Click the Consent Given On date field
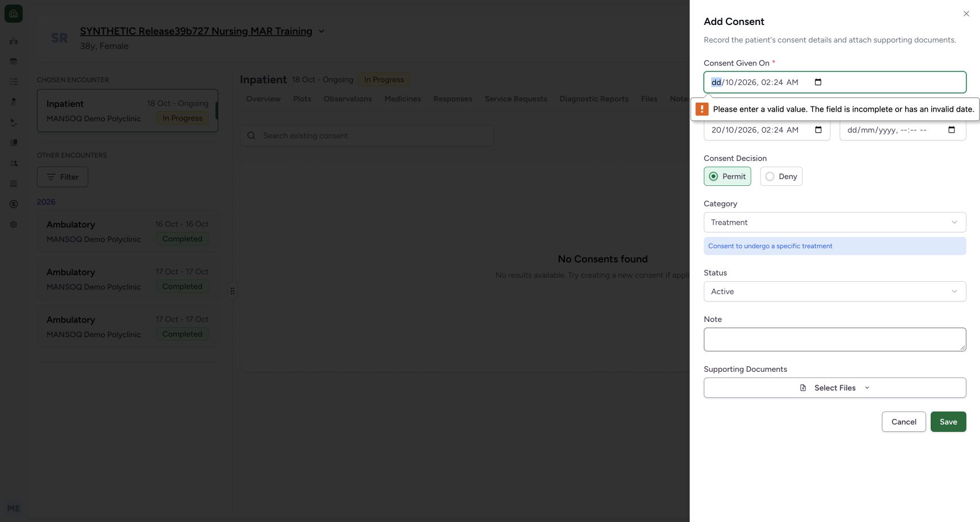The width and height of the screenshot is (980, 522). [x=835, y=82]
